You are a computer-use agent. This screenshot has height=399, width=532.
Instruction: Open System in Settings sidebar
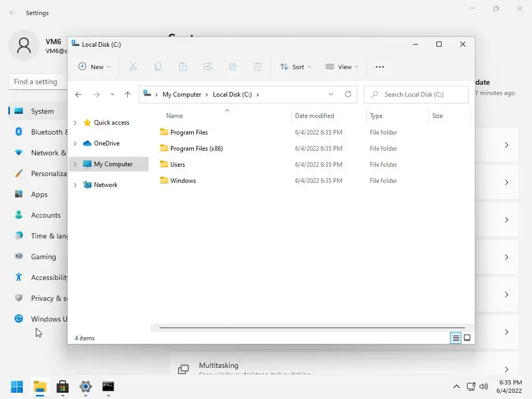[x=37, y=111]
